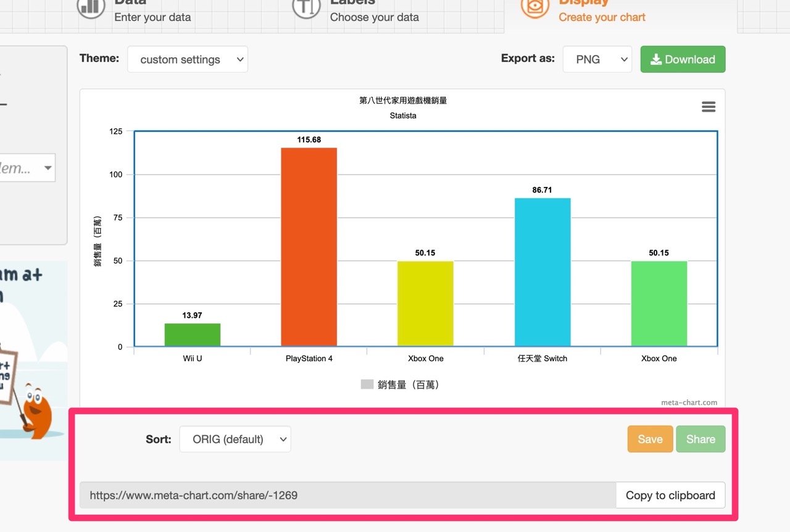Click Copy to clipboard button
Screen dimensions: 790x532
tap(670, 495)
